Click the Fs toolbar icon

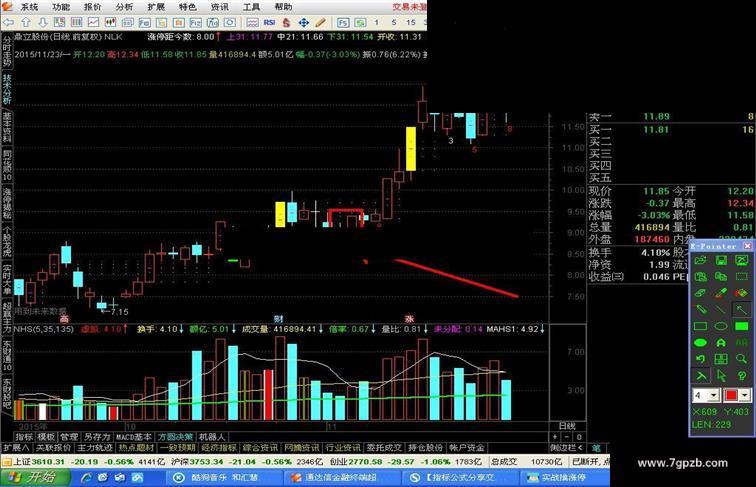[x=343, y=22]
